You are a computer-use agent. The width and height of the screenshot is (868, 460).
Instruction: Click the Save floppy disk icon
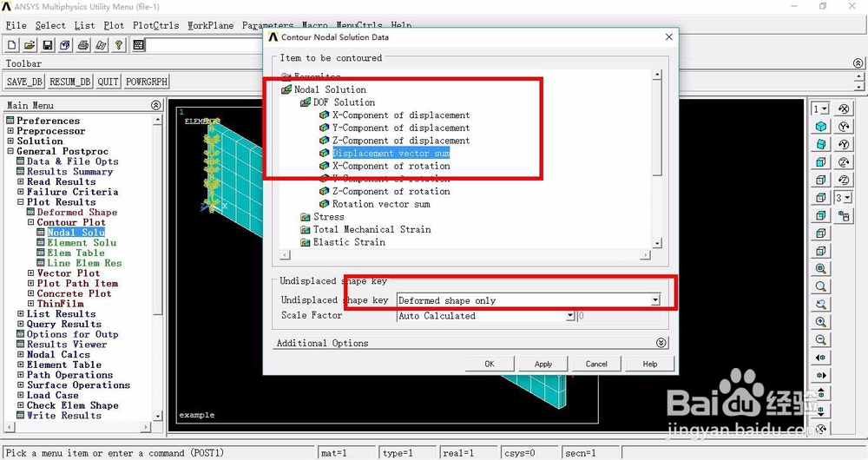pos(48,45)
